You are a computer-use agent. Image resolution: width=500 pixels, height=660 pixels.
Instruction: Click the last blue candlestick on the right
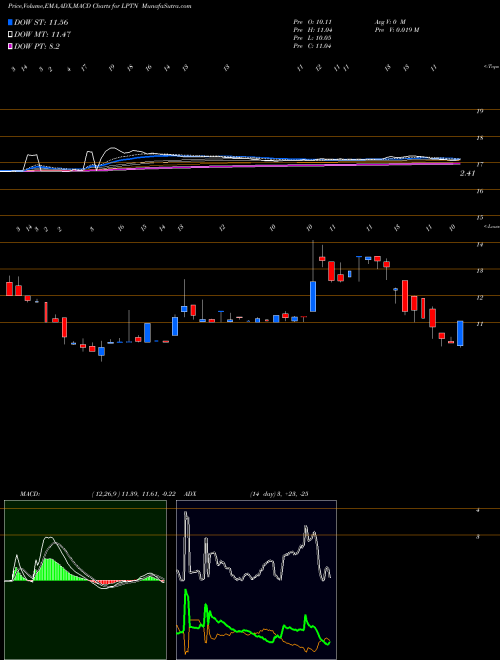[x=460, y=333]
